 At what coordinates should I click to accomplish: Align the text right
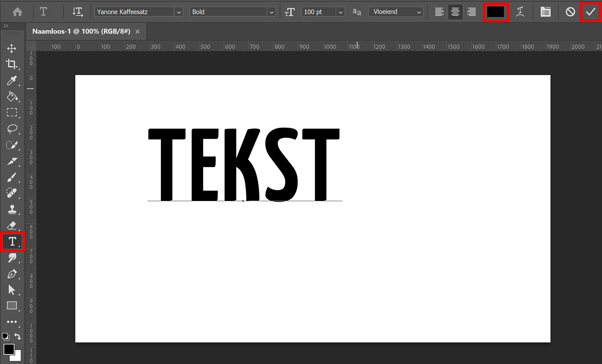point(471,12)
